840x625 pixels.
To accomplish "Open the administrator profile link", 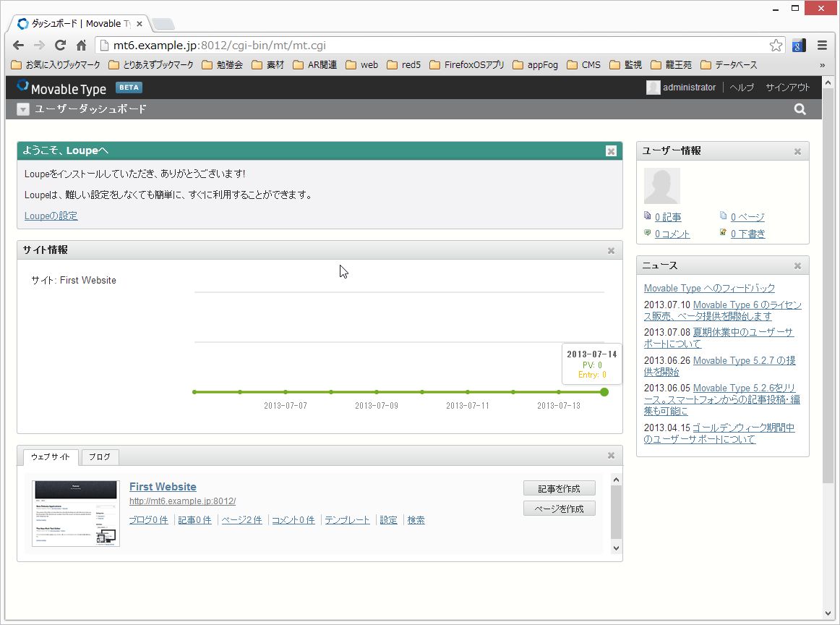I will [x=689, y=88].
